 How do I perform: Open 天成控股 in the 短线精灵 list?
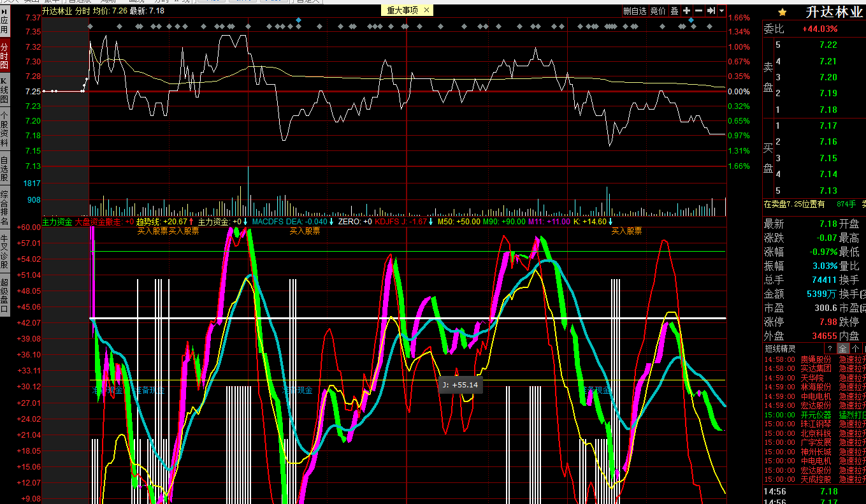816,479
